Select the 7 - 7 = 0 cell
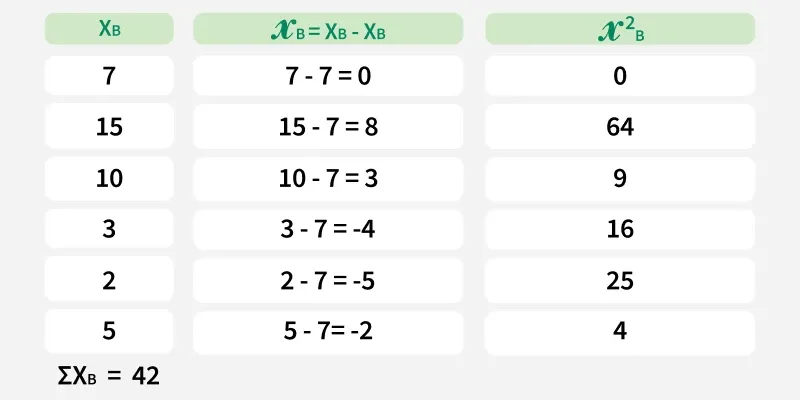 [x=328, y=76]
